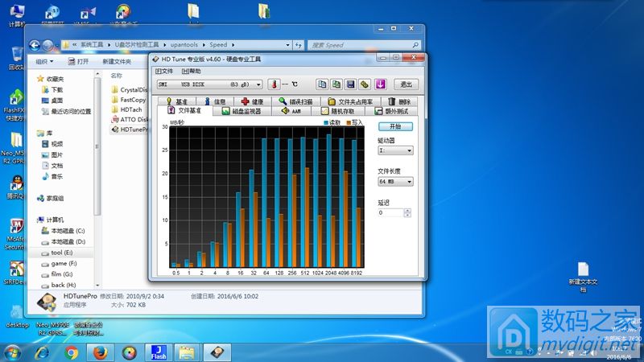Select game (F:) drive in sidebar
The width and height of the screenshot is (644, 362).
(x=59, y=263)
